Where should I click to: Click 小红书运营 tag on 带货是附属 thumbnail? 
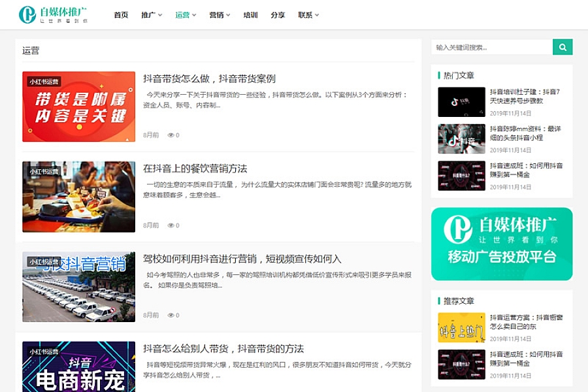point(44,82)
